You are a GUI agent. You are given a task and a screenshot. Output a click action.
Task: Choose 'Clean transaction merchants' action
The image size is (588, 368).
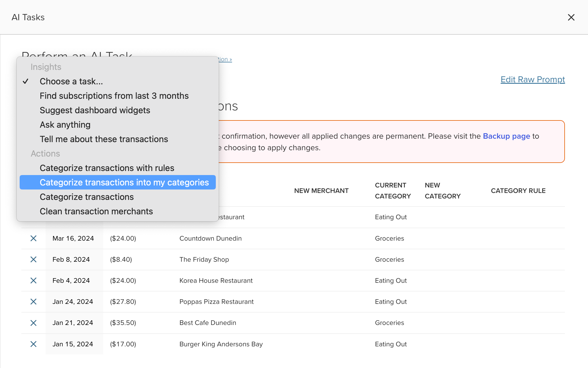(96, 211)
